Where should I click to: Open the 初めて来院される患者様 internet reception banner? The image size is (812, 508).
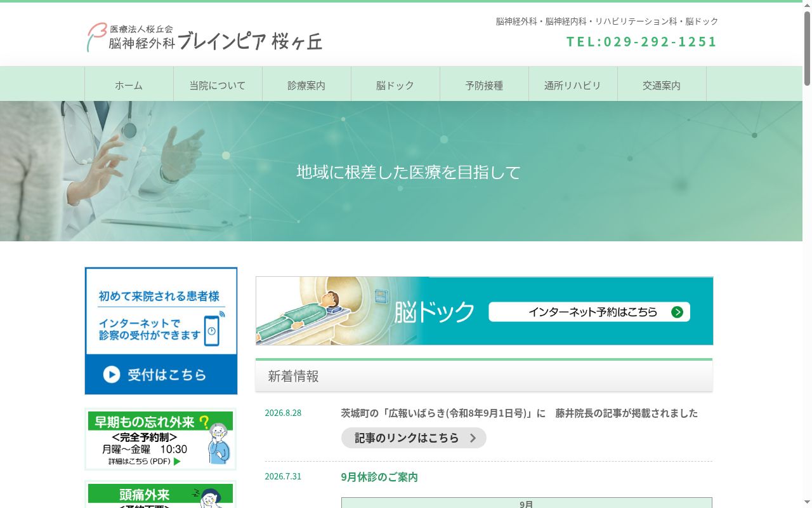(x=161, y=330)
